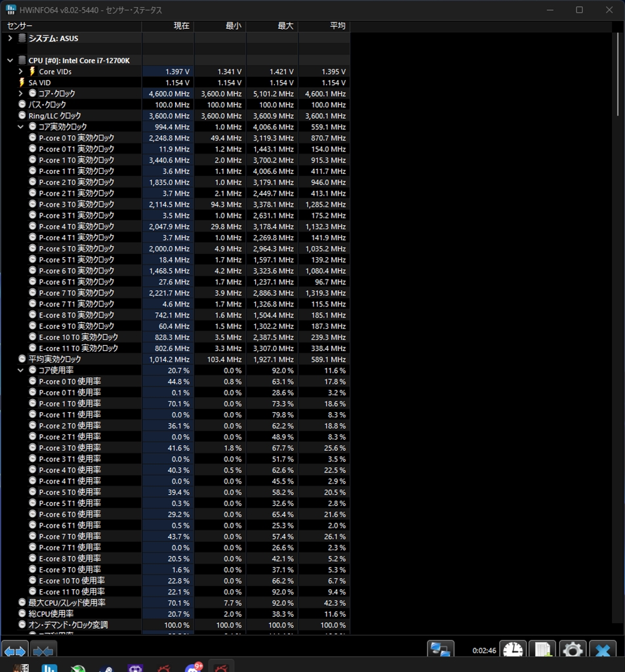Expand the Core VIDs row
Viewport: 625px width, 672px height.
[x=20, y=71]
